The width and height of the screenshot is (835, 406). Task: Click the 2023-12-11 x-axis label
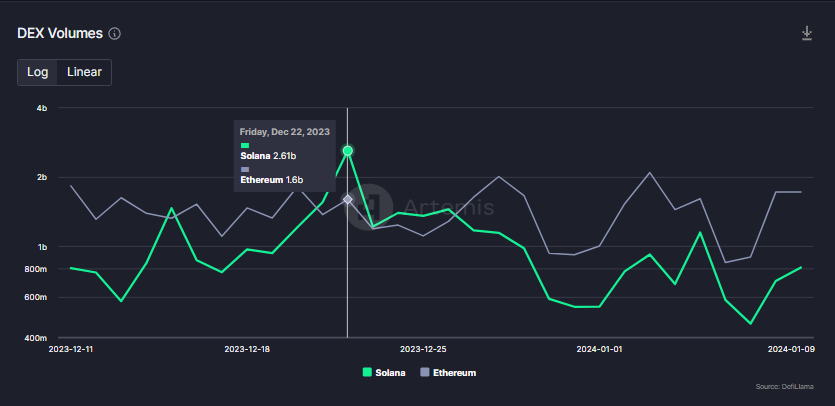71,350
